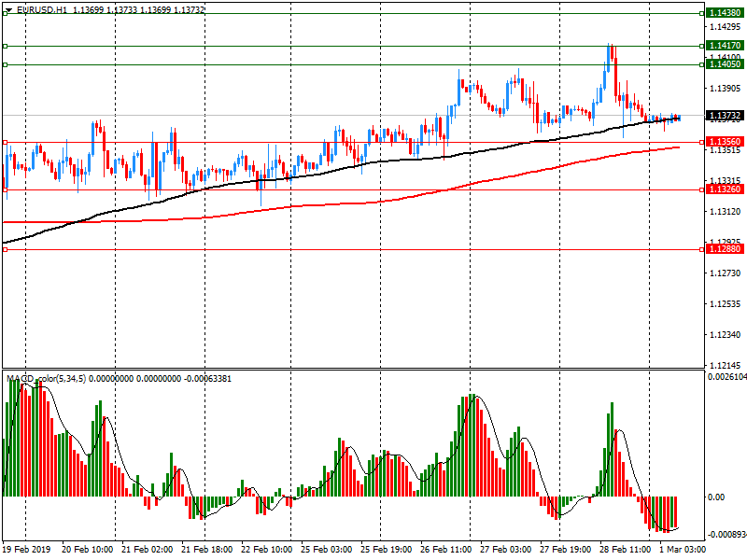Viewport: 747px width, 560px height.
Task: Click the 19 Feb 2019 date label
Action: tap(28, 550)
